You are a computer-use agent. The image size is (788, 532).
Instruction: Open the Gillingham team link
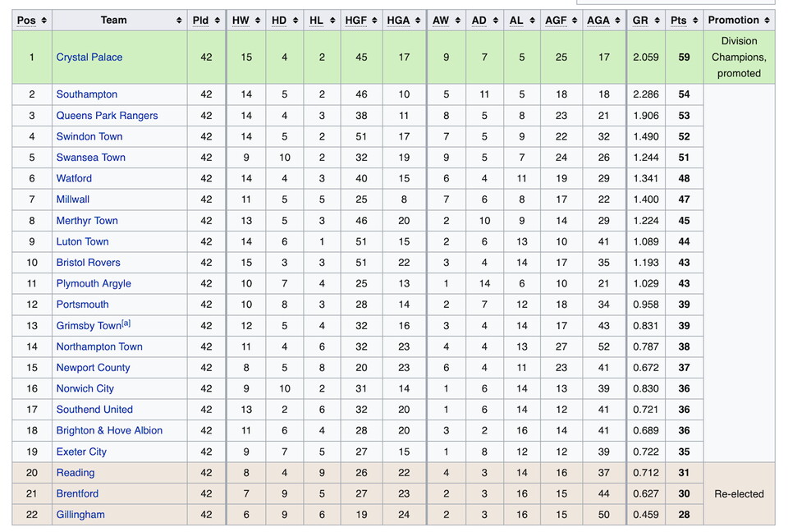pyautogui.click(x=80, y=515)
